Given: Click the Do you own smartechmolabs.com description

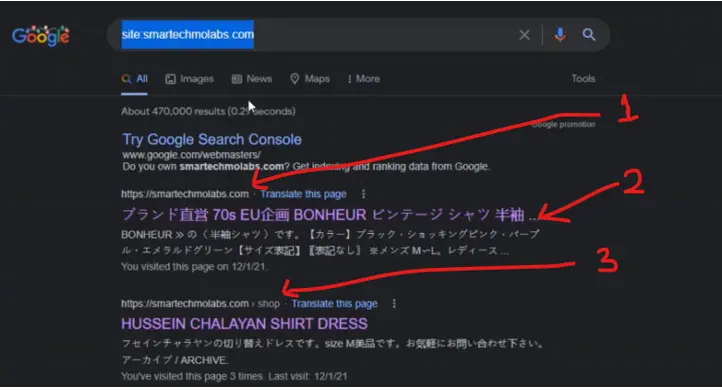Looking at the screenshot, I should pos(305,166).
